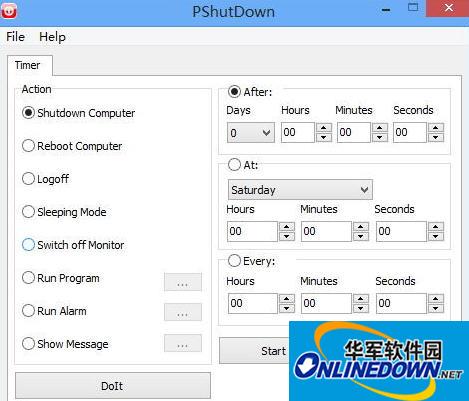Increase At Seconds with up arrow
469x401 pixels.
436,227
